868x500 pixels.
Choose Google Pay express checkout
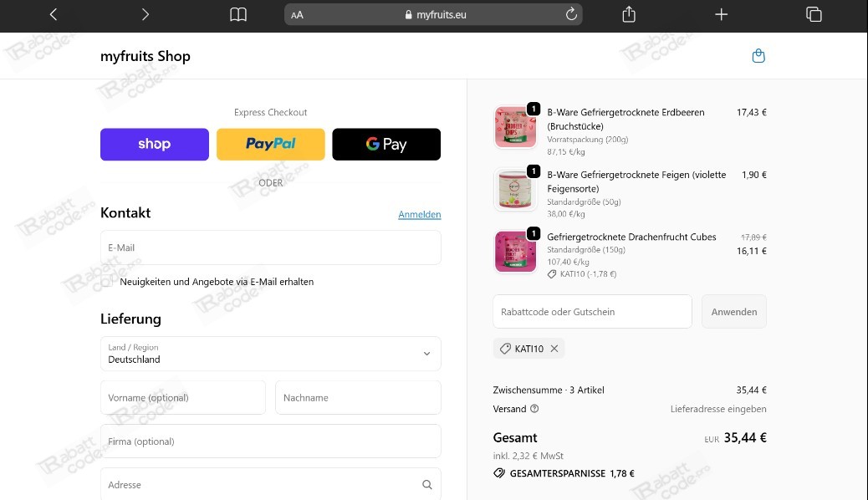point(386,144)
